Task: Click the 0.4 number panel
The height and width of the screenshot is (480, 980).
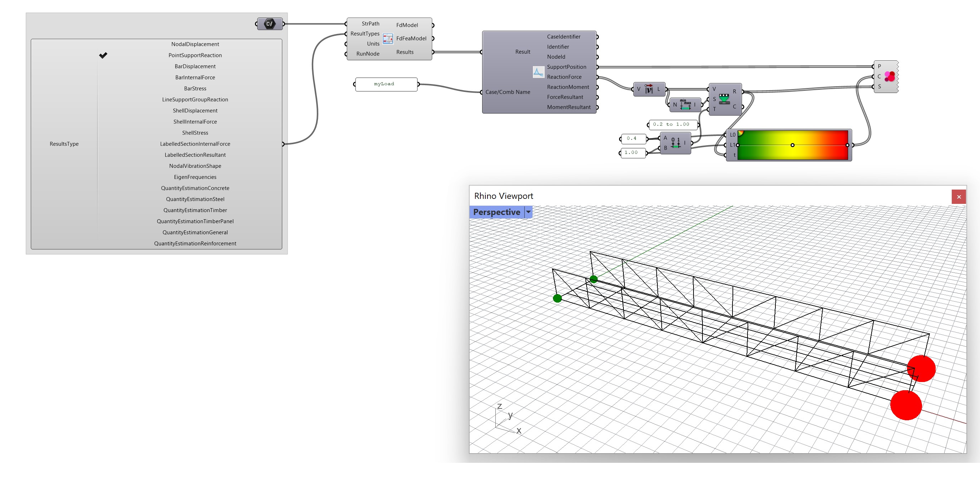Action: (632, 139)
